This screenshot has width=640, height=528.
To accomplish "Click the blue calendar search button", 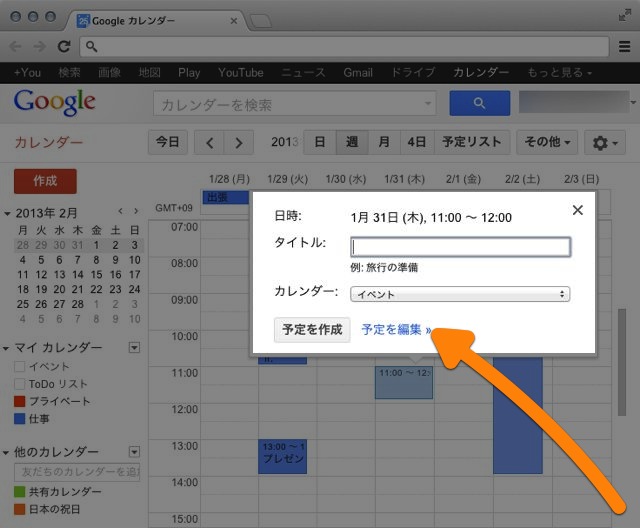I will coord(480,103).
